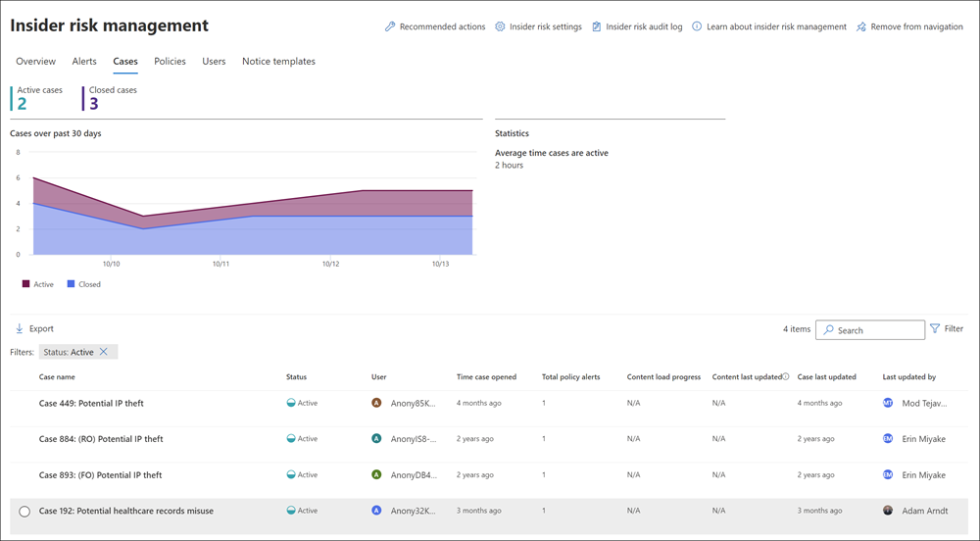Switch to the Policies tab
Viewport: 980px width, 541px height.
[170, 61]
